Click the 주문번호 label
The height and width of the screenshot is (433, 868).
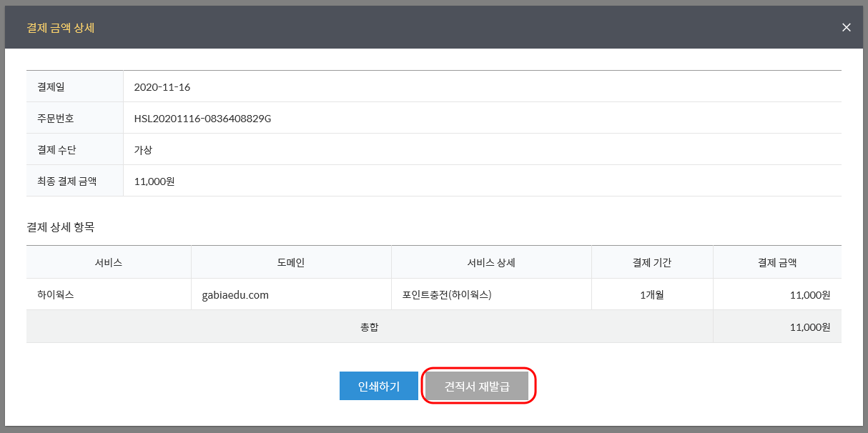point(55,119)
